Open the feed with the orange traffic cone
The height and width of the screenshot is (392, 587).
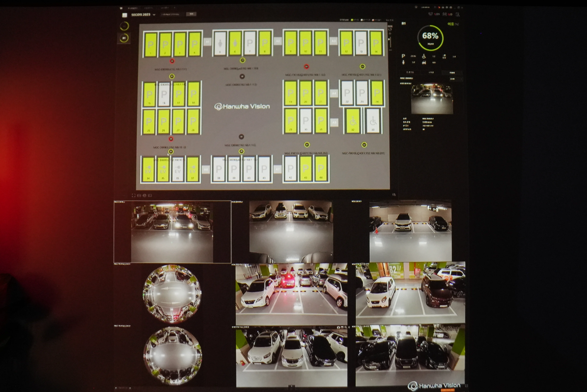(x=410, y=231)
